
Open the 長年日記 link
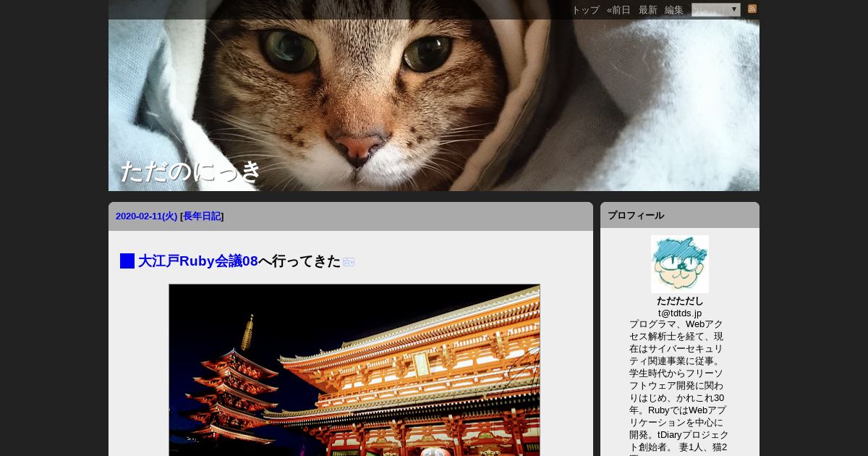point(202,216)
